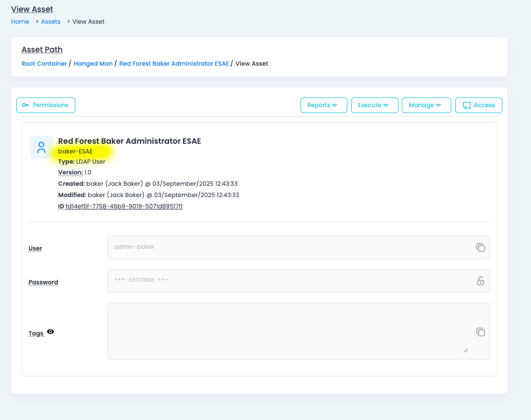
Task: Navigate to Assets breadcrumb
Action: coord(51,22)
